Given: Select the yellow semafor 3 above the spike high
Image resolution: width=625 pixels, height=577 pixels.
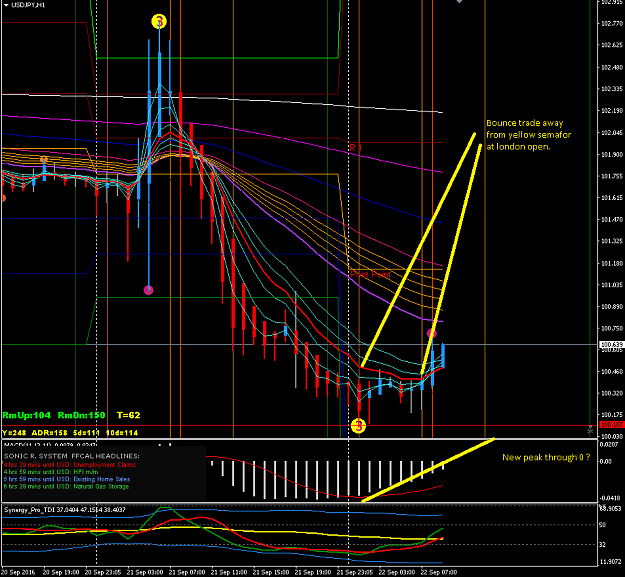Looking at the screenshot, I should point(159,21).
